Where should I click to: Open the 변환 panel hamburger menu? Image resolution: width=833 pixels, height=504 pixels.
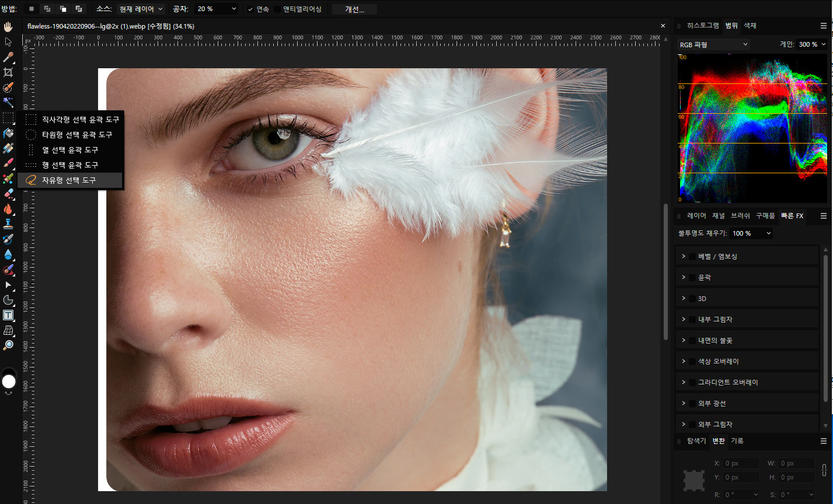coord(824,441)
